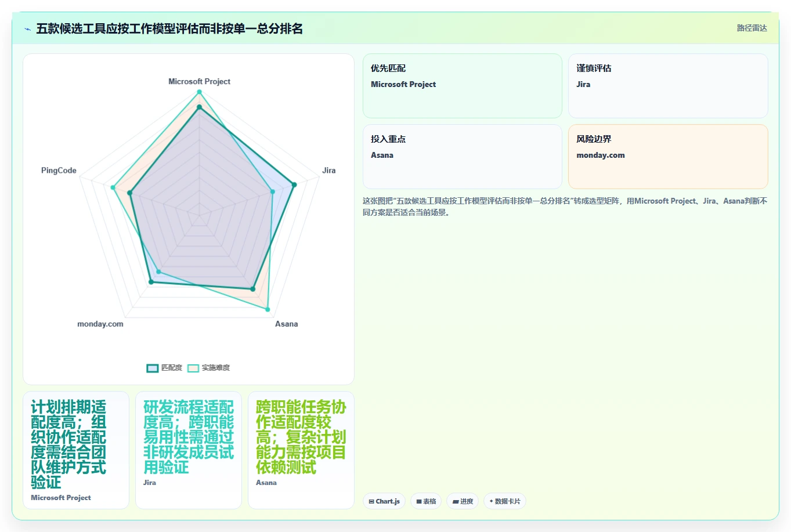Click the 进度 tag
The height and width of the screenshot is (532, 791).
pos(463,501)
